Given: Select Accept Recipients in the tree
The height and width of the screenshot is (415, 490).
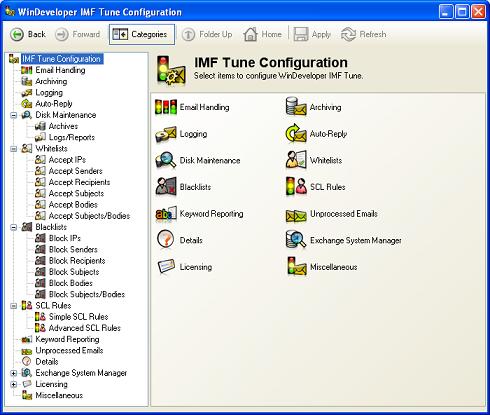Looking at the screenshot, I should pyautogui.click(x=79, y=182).
